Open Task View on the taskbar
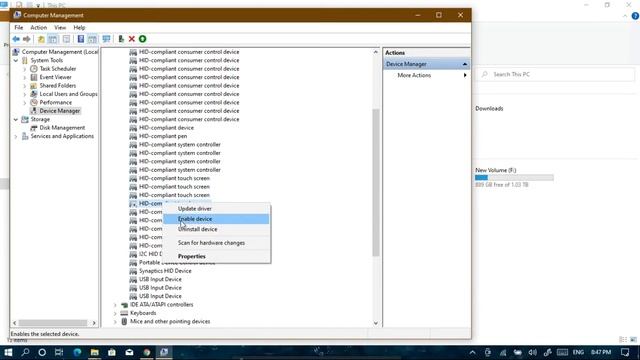 click(x=59, y=352)
